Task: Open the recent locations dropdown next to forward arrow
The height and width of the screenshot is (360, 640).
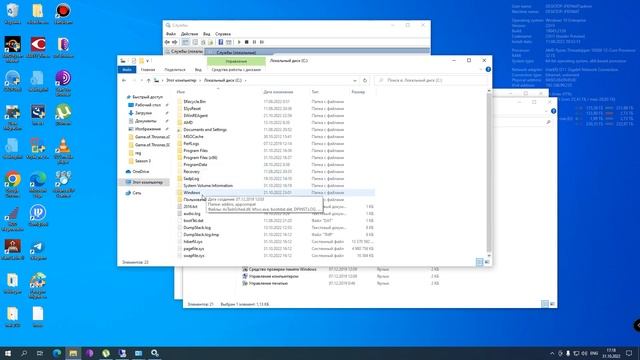Action: point(141,80)
